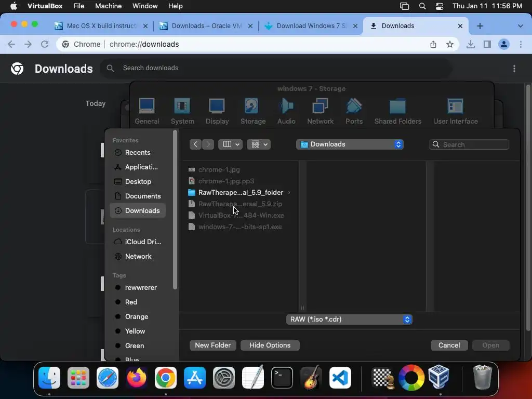Select Documents in sidebar
532x399 pixels.
tap(138, 196)
